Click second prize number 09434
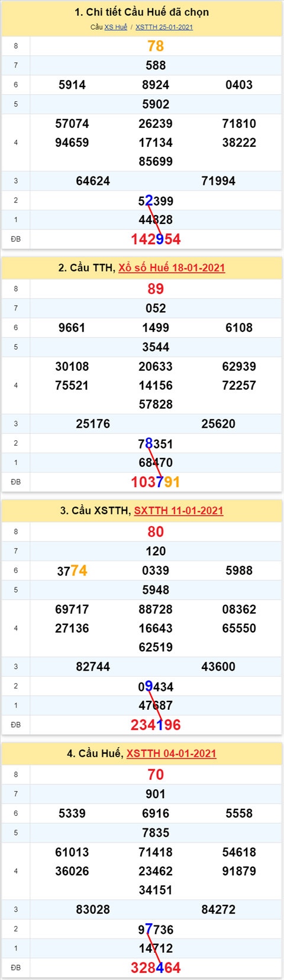Screen dimensions: 284x980 (156, 687)
